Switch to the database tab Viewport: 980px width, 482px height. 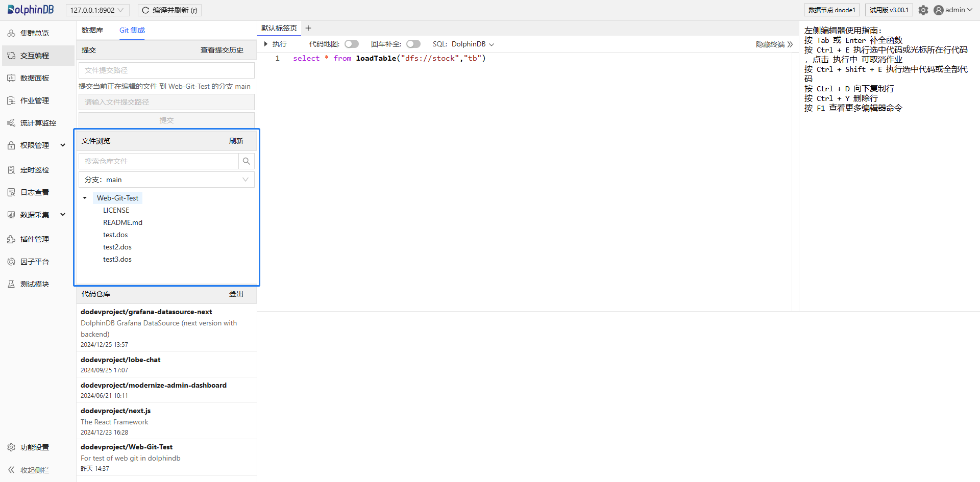tap(92, 31)
